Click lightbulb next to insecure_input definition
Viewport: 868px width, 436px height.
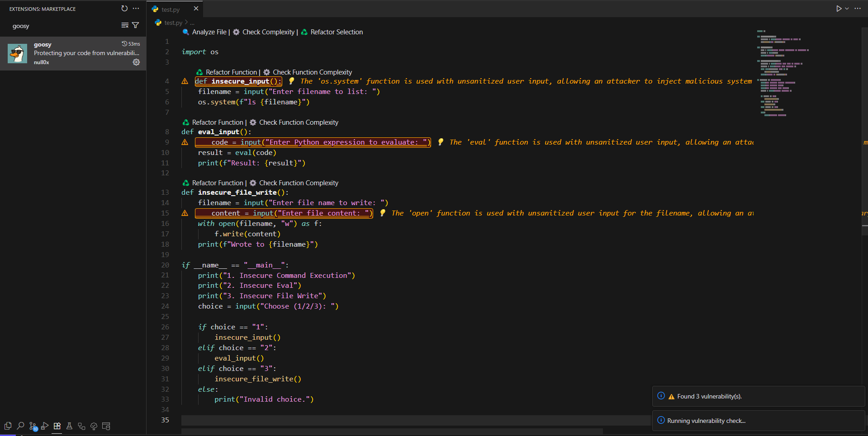pyautogui.click(x=292, y=81)
